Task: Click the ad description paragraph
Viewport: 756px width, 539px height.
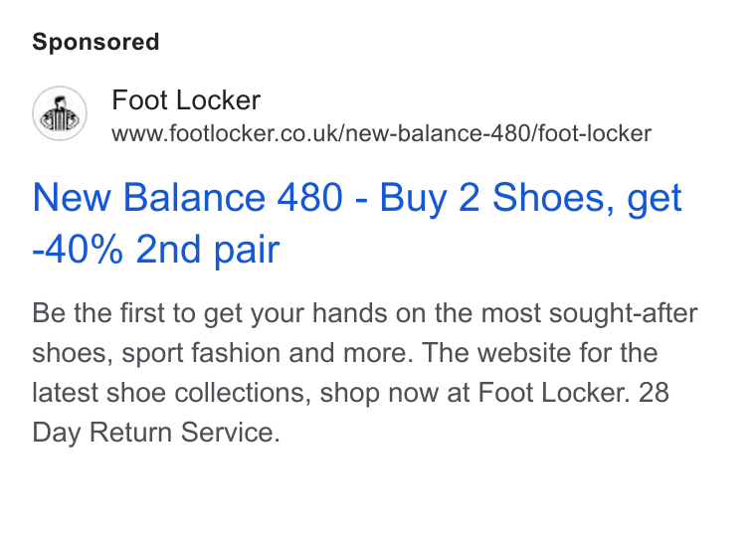Action: point(365,373)
